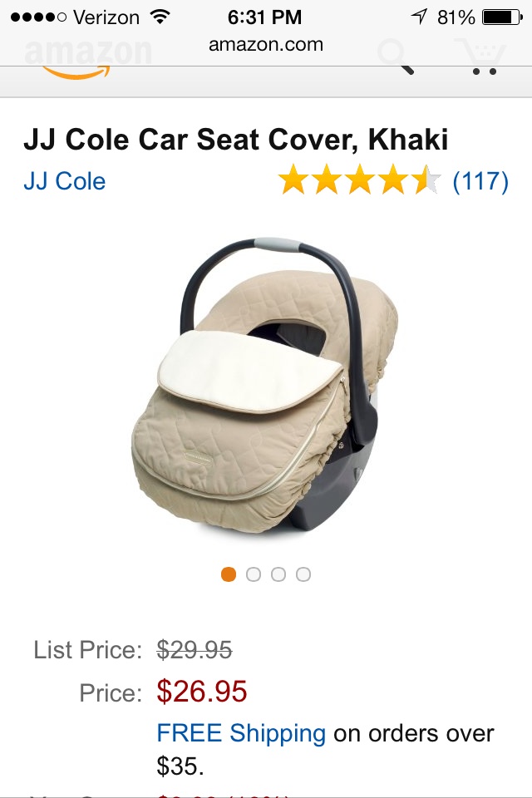The image size is (532, 798).
Task: Tap the Wi-Fi status icon
Action: (160, 17)
